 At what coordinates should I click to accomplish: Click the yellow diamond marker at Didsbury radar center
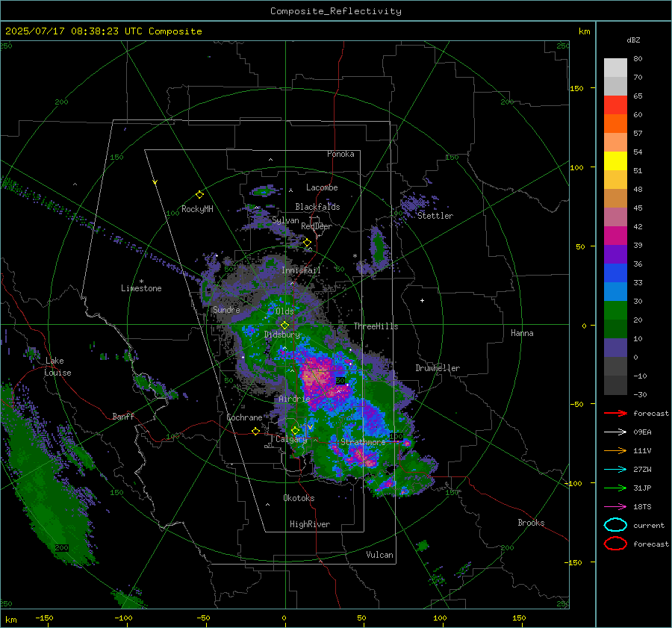pyautogui.click(x=284, y=326)
